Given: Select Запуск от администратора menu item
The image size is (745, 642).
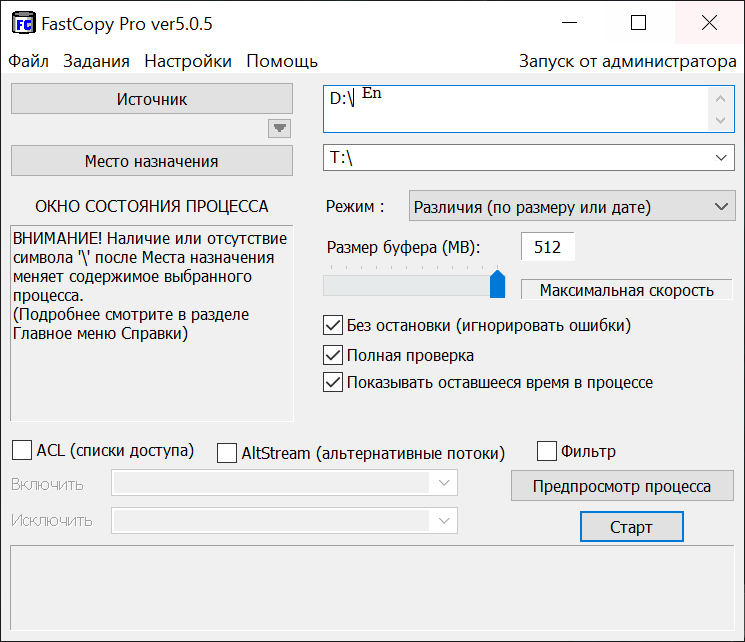Looking at the screenshot, I should pos(628,61).
